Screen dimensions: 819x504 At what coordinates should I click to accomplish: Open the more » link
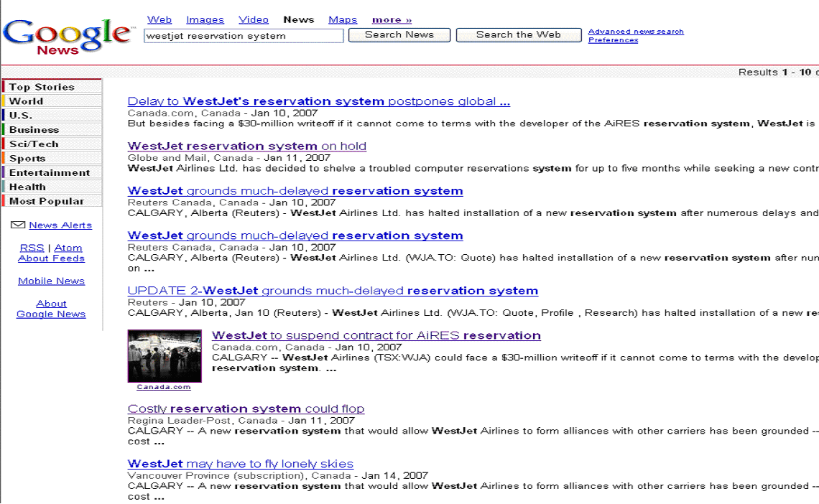392,20
